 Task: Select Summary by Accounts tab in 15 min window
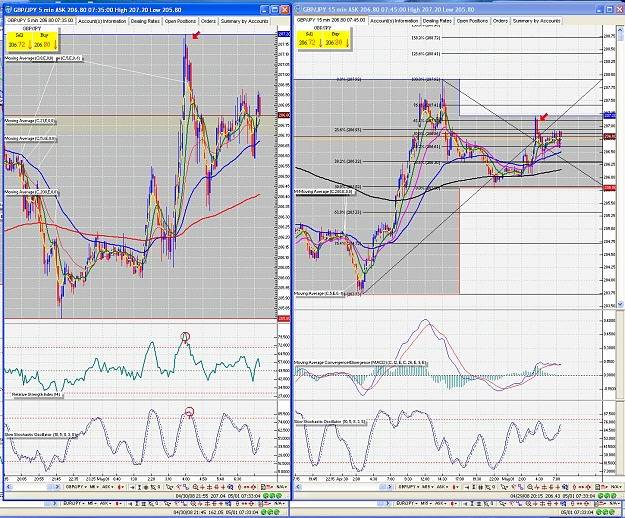pos(537,21)
